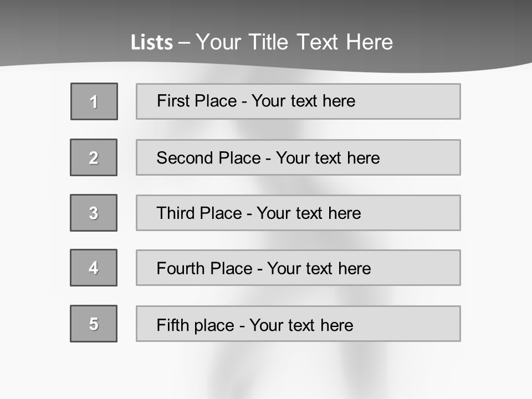The height and width of the screenshot is (399, 532).
Task: Select the 'Your Title Text Here' title text
Action: tap(294, 43)
